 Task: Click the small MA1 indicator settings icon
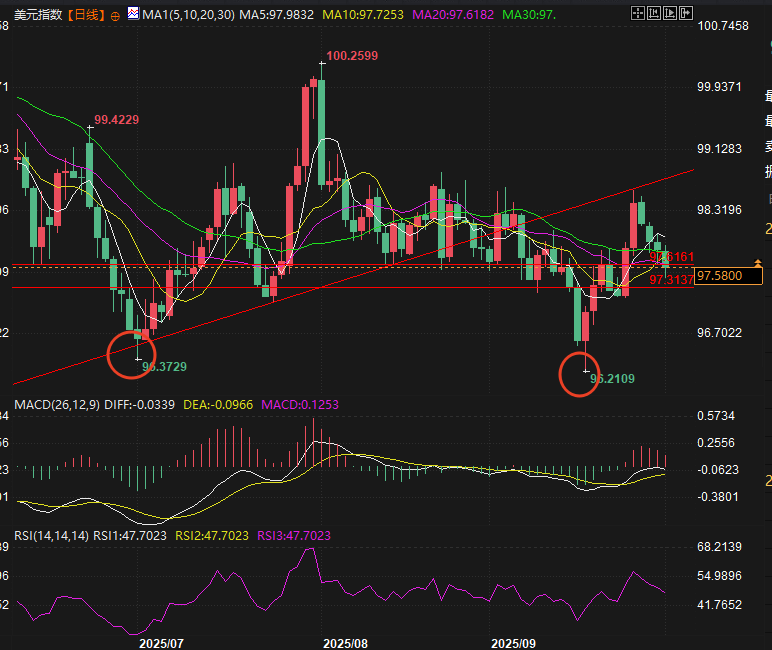coord(135,16)
